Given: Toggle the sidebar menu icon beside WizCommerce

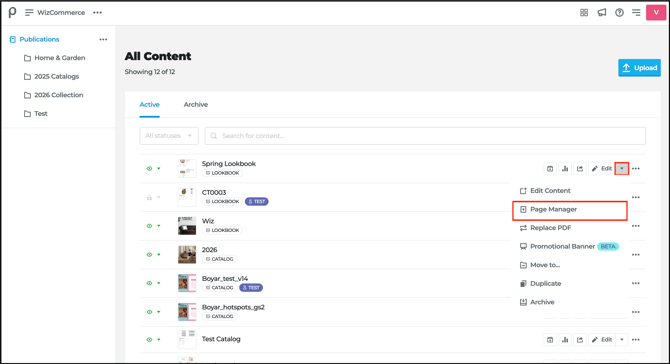Looking at the screenshot, I should pyautogui.click(x=29, y=12).
